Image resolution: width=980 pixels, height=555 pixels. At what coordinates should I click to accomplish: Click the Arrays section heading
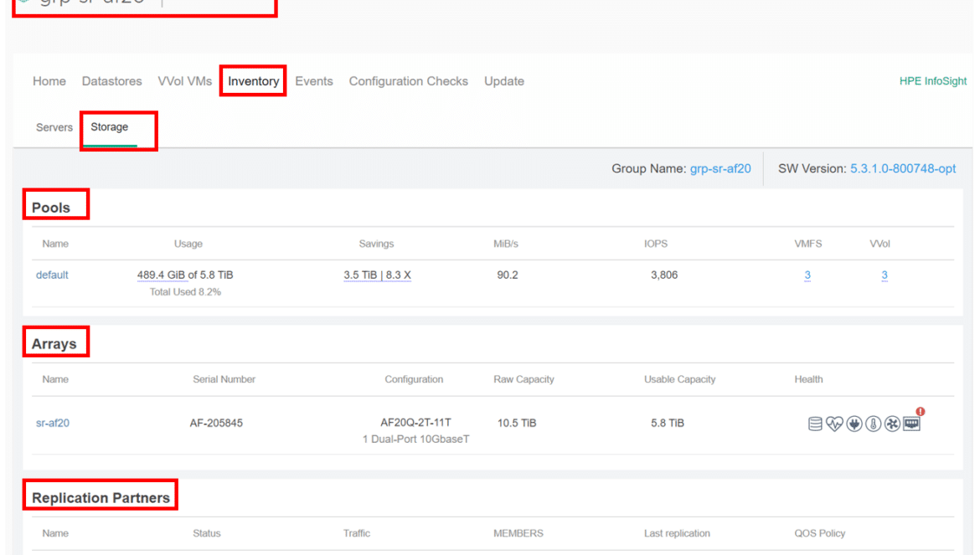[x=54, y=344]
